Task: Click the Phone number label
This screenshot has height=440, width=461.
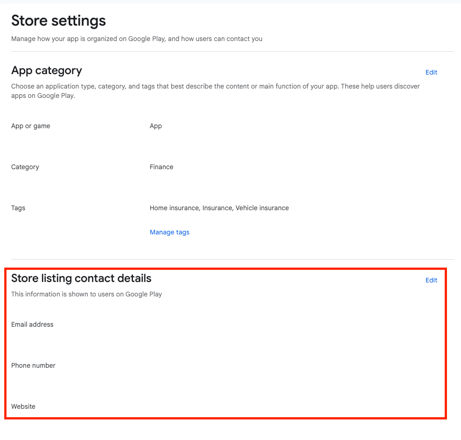Action: tap(33, 366)
